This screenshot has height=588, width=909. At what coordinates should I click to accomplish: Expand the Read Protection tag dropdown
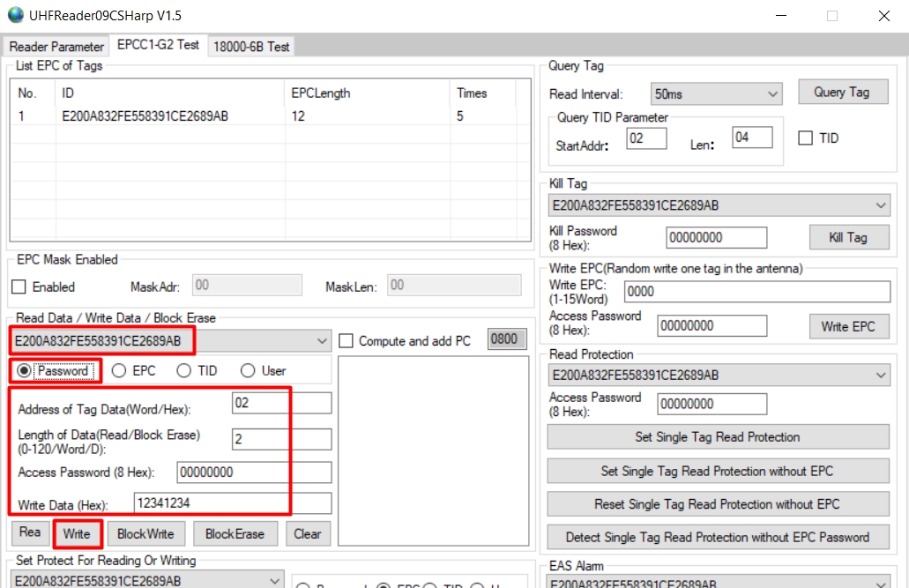[881, 375]
